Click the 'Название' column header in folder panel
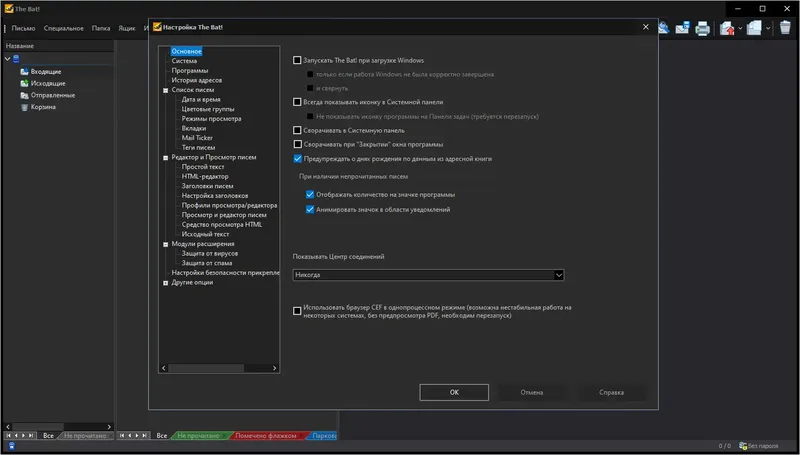 point(59,46)
